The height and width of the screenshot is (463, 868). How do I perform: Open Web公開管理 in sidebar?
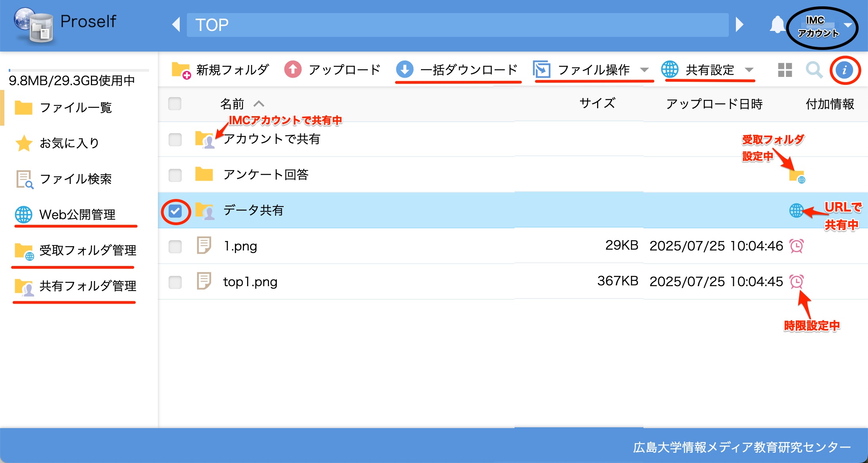77,214
